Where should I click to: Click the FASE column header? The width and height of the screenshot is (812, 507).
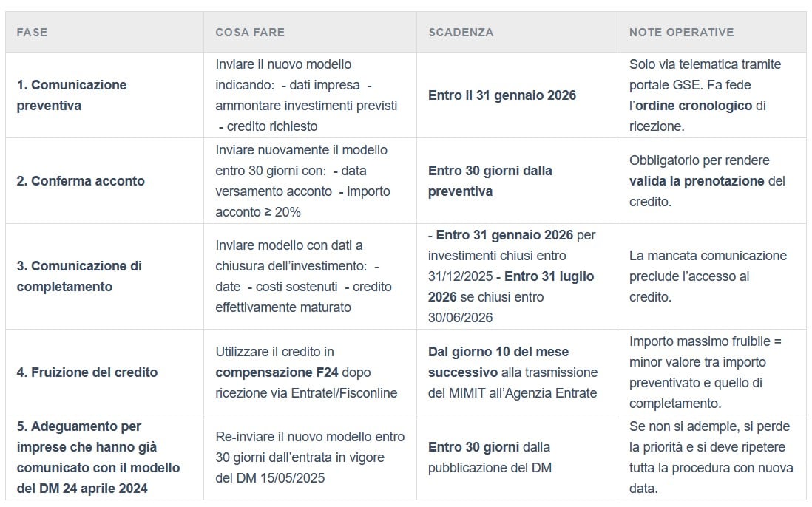[x=104, y=32]
